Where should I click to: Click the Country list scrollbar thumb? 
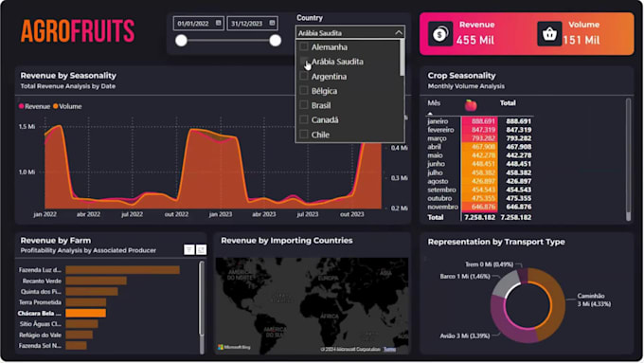tap(402, 58)
